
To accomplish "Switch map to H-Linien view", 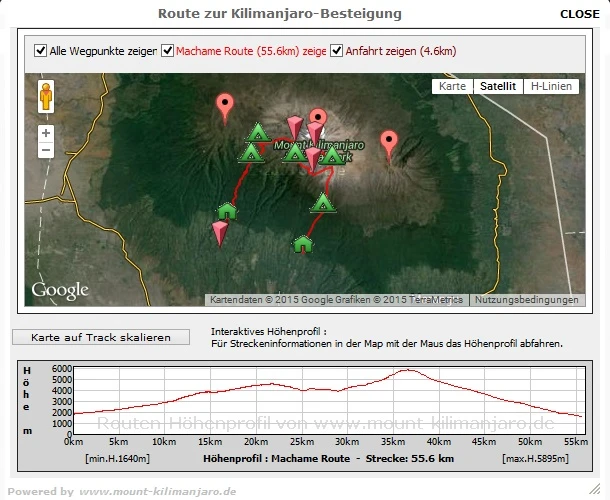I will coord(551,86).
